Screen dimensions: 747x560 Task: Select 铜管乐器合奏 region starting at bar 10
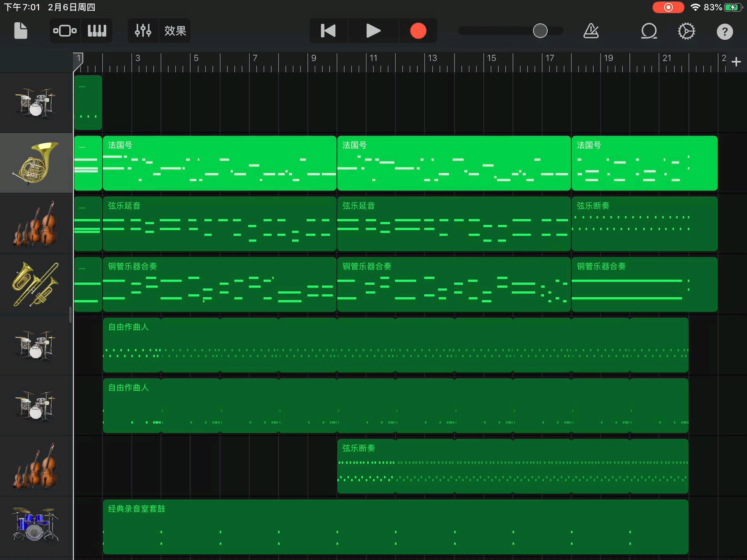point(454,284)
